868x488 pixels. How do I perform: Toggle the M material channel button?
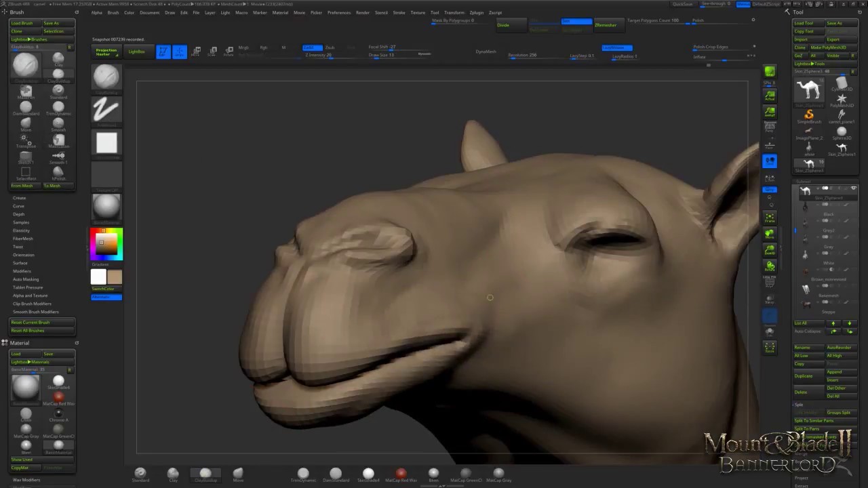click(x=283, y=47)
